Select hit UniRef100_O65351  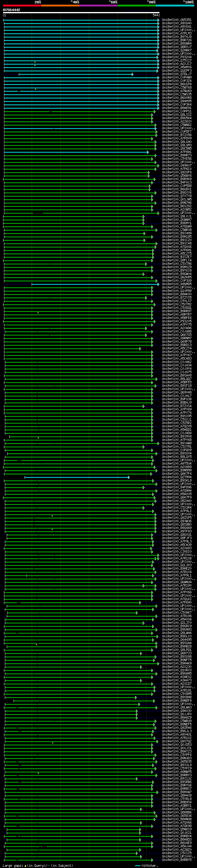(176, 20)
